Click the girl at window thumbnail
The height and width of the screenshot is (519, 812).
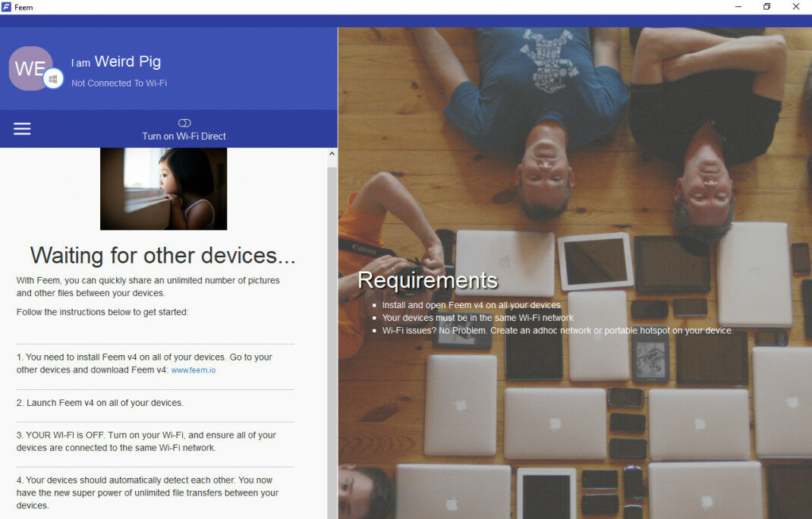[x=164, y=189]
